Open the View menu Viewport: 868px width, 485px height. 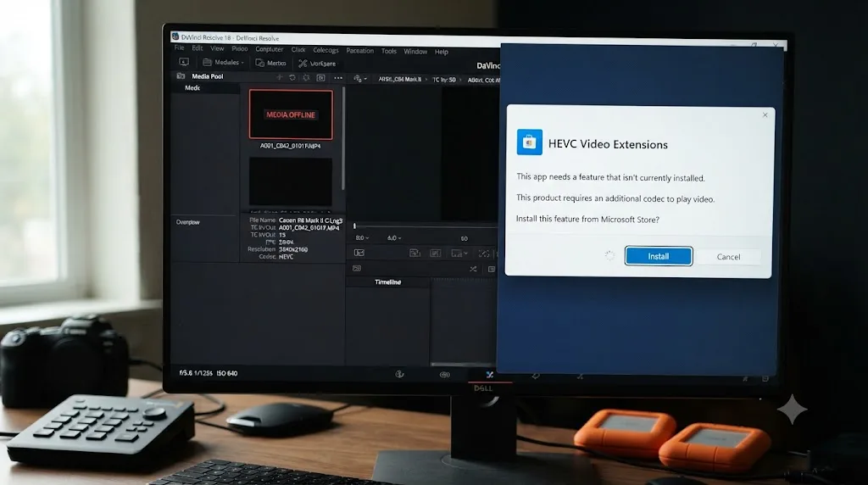pos(217,48)
